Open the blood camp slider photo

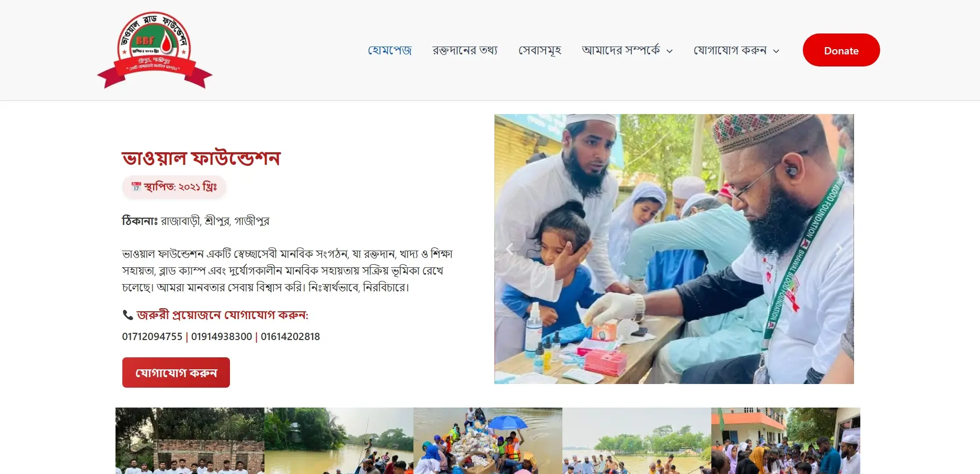point(674,249)
